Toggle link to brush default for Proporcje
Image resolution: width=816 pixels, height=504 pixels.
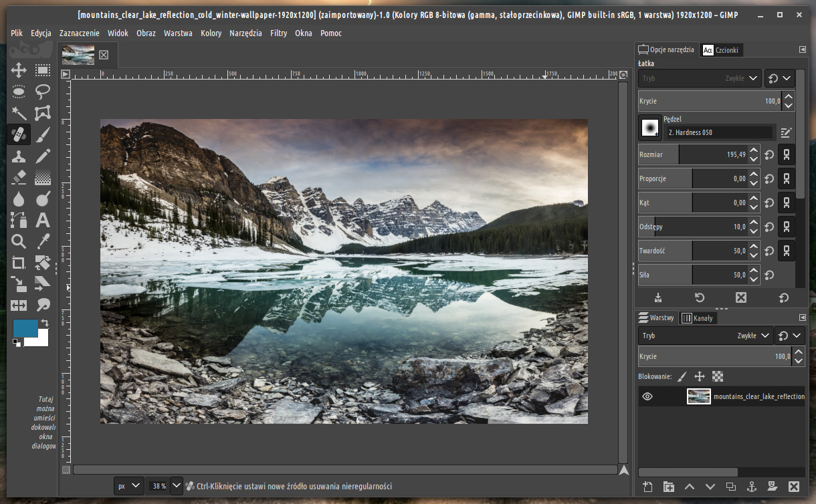(x=787, y=178)
